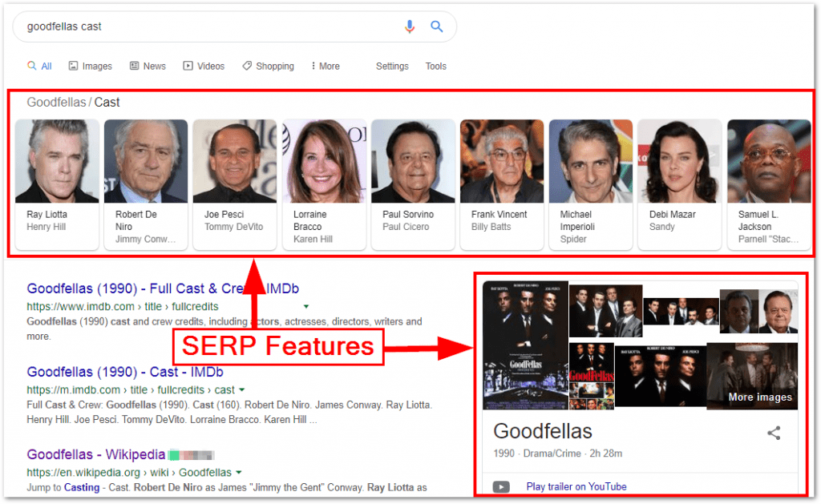Viewport: 821px width, 504px height.
Task: Open Goodfellas - Wikipedia result
Action: pyautogui.click(x=96, y=454)
